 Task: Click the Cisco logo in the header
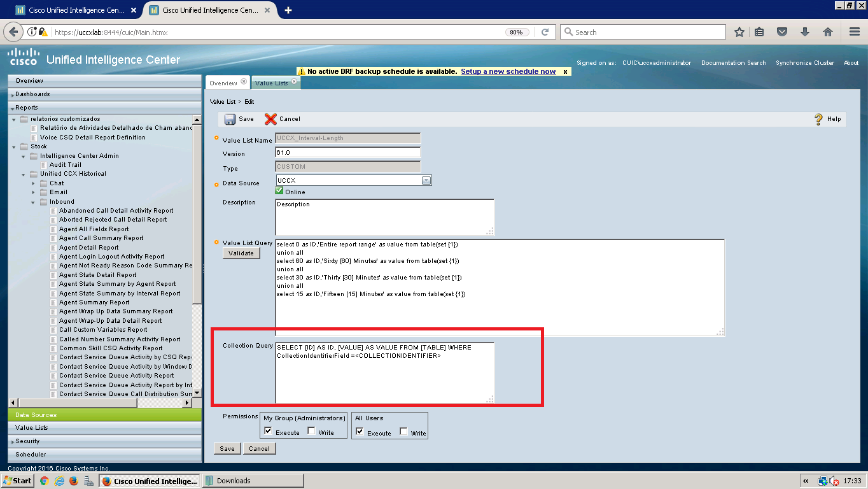[x=24, y=57]
